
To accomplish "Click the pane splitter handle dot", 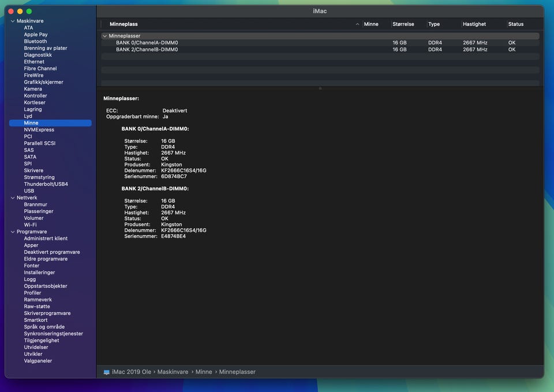I will (x=320, y=89).
